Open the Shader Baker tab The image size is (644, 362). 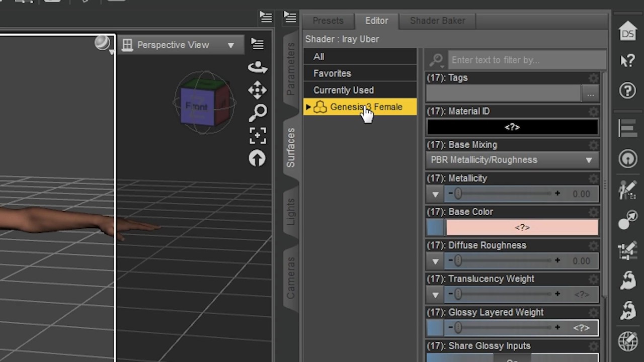point(437,21)
